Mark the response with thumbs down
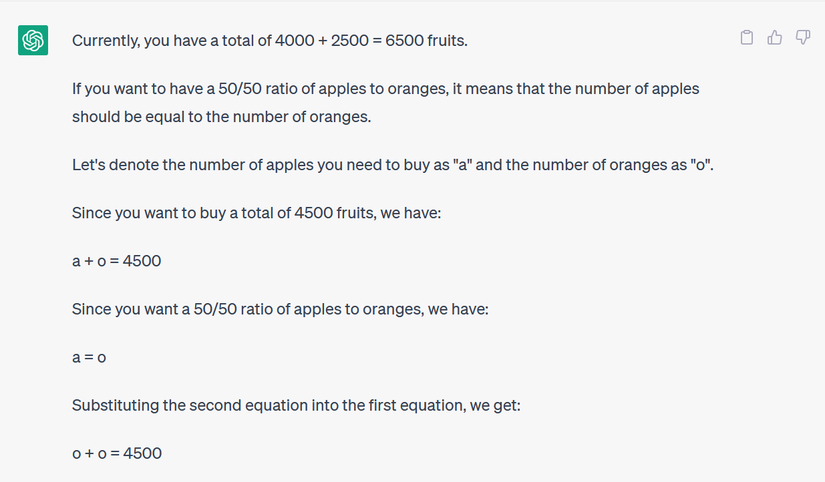Image resolution: width=825 pixels, height=482 pixels. coord(802,38)
